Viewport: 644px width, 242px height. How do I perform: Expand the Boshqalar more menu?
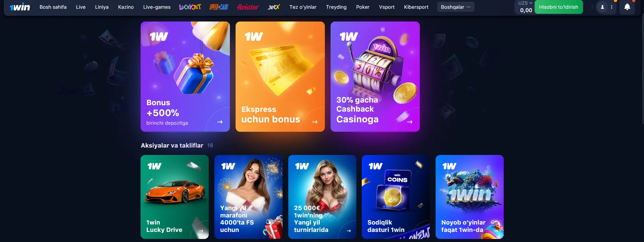[x=456, y=7]
